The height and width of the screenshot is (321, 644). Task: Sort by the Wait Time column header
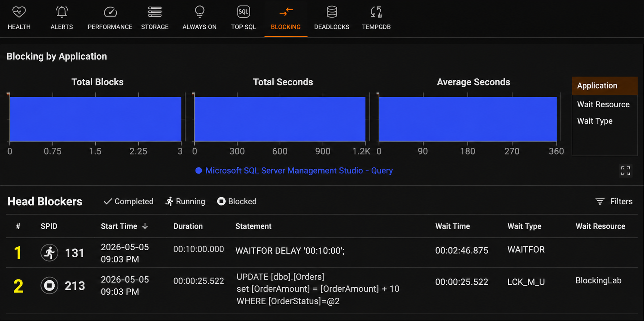click(452, 226)
